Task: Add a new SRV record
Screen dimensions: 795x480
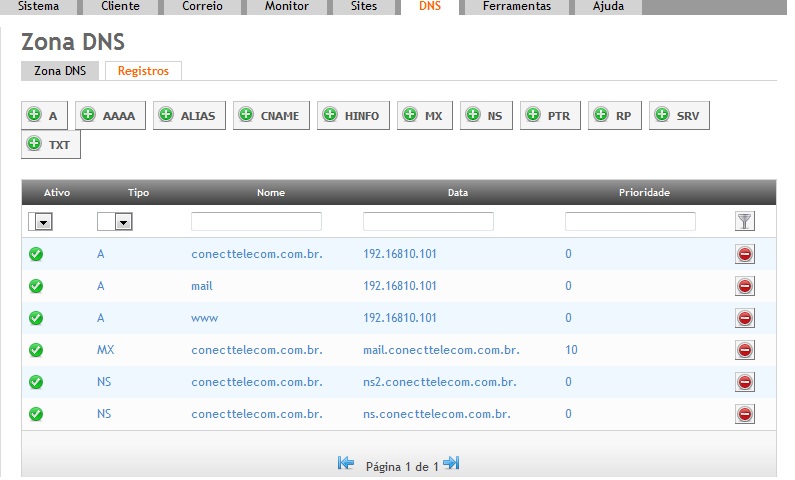Action: point(679,116)
